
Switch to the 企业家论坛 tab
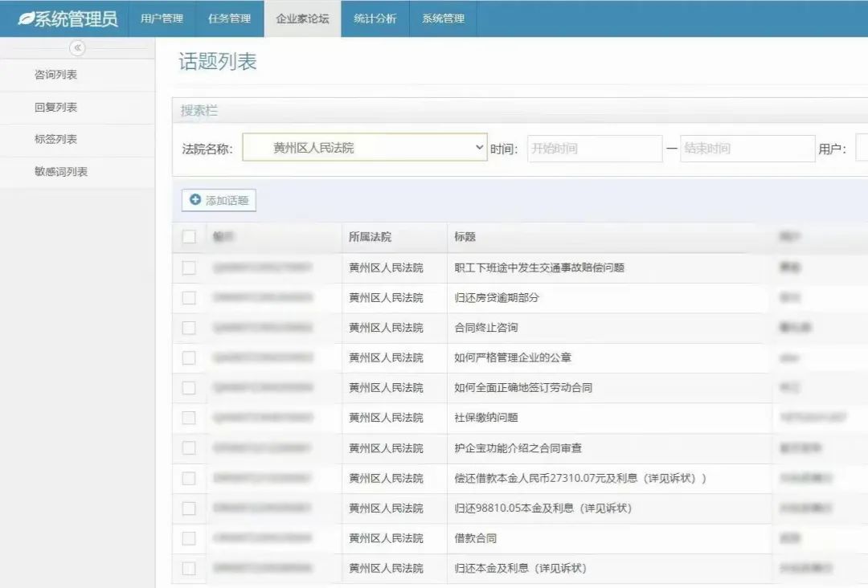[x=302, y=18]
